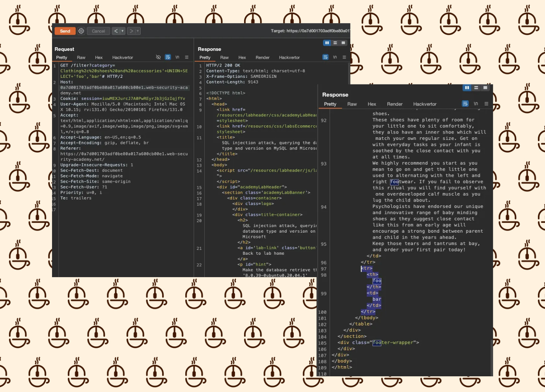The image size is (545, 392).
Task: Click the 'GET /filter?category=' request line
Action: [x=88, y=65]
